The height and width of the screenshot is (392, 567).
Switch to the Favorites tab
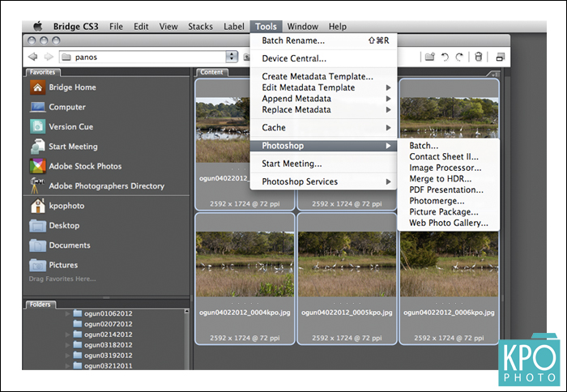pyautogui.click(x=43, y=72)
